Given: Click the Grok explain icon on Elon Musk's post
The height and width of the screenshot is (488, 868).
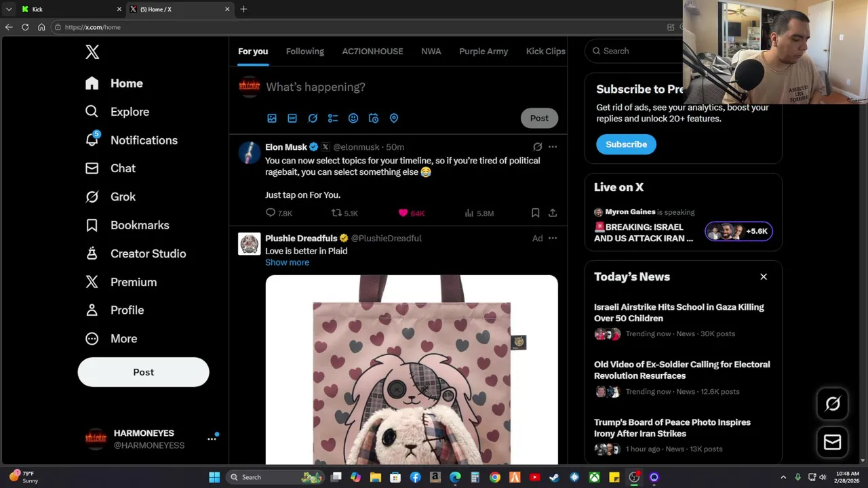Looking at the screenshot, I should tap(538, 146).
